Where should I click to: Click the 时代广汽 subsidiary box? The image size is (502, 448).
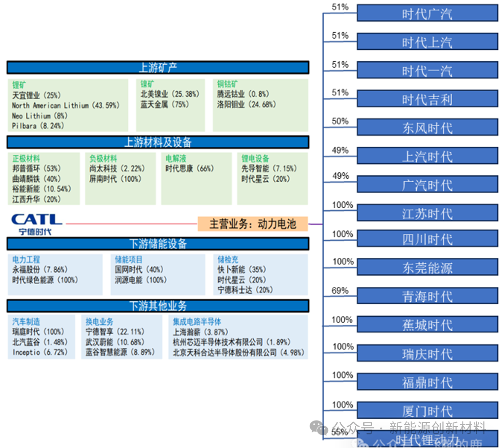(427, 13)
